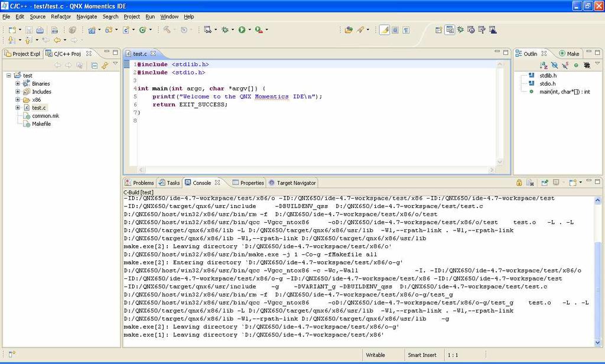
Task: Toggle alphabetical Sort in Outline view
Action: (x=544, y=65)
